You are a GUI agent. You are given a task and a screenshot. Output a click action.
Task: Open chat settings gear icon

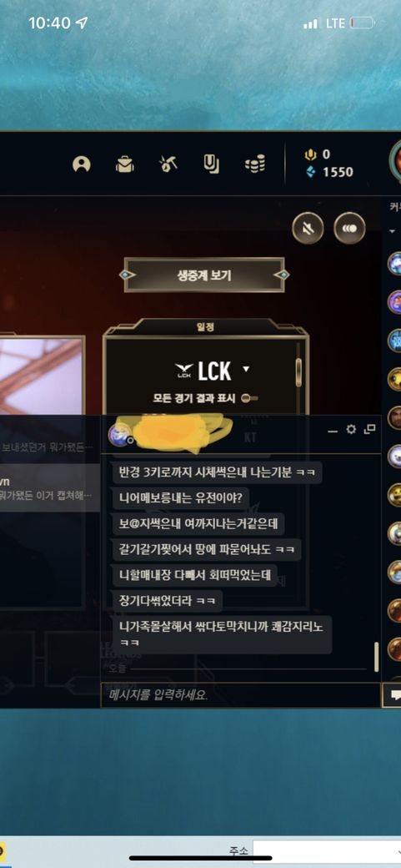click(x=351, y=430)
